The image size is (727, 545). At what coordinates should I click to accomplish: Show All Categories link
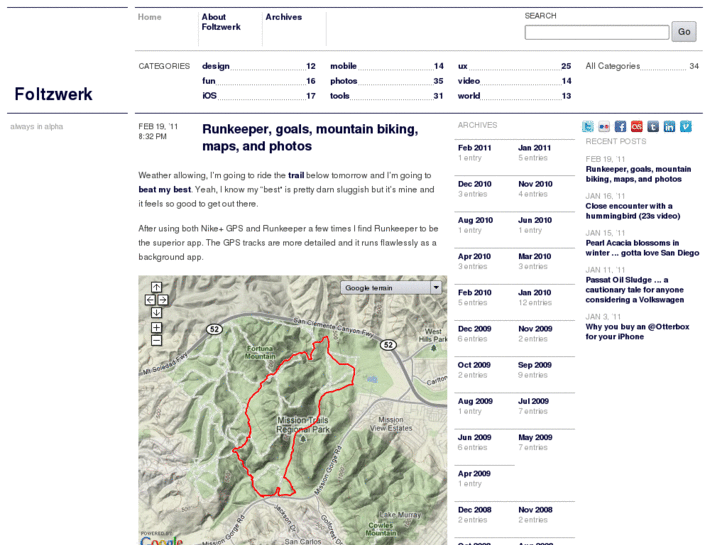pyautogui.click(x=612, y=66)
